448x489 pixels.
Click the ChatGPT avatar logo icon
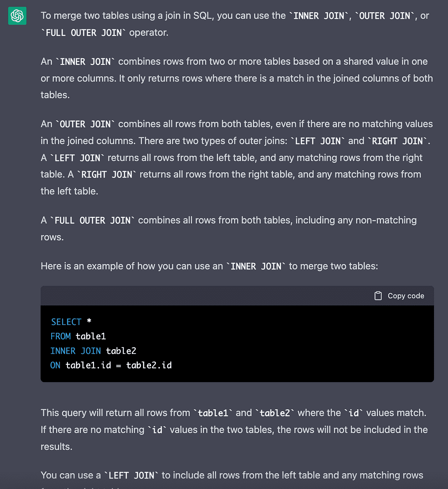click(x=17, y=16)
